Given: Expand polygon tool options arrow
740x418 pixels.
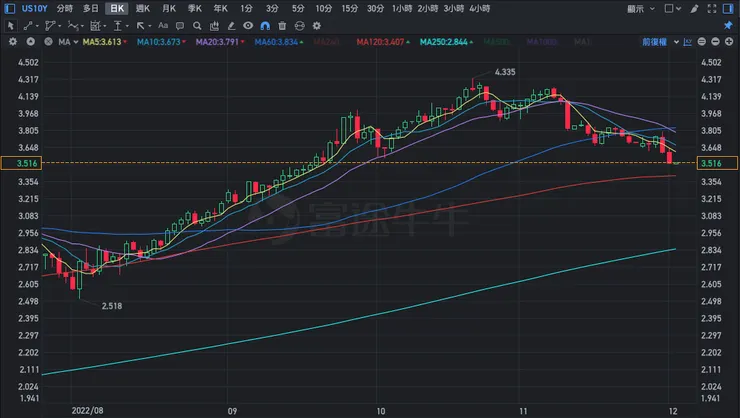Looking at the screenshot, I should click(59, 26).
